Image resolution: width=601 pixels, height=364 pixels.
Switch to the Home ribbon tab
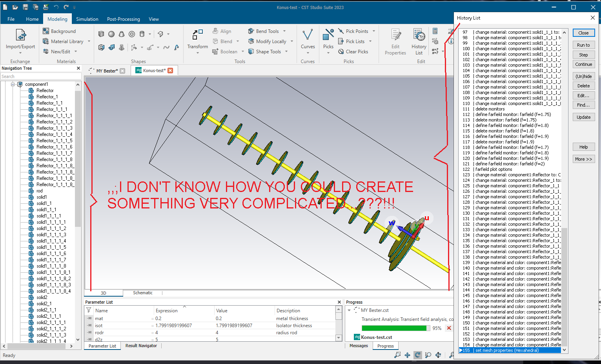[32, 19]
